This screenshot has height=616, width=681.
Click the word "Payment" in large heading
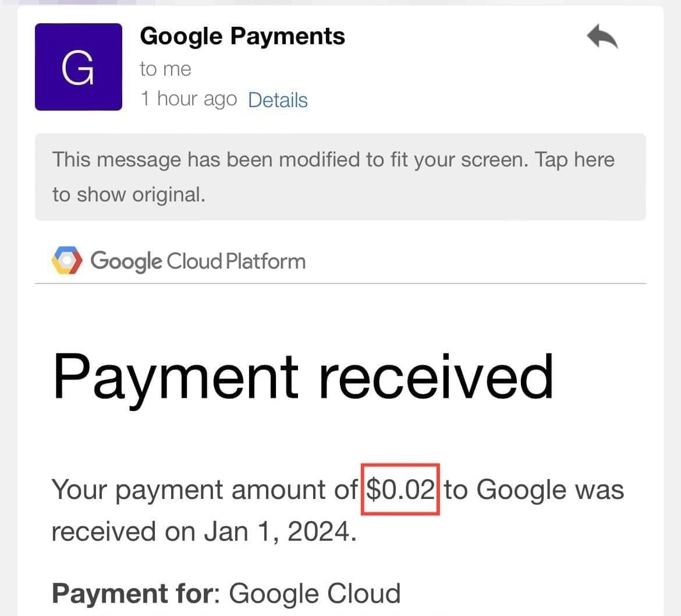(x=176, y=377)
